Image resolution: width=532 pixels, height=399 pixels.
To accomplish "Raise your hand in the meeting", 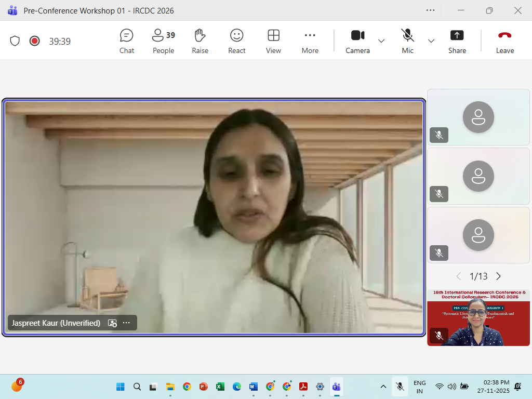I will [200, 41].
